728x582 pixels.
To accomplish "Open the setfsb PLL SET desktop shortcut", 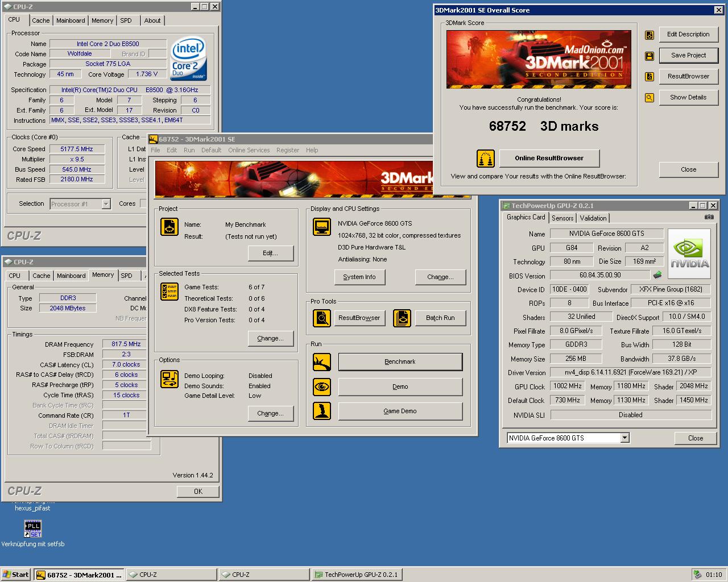I will click(33, 529).
